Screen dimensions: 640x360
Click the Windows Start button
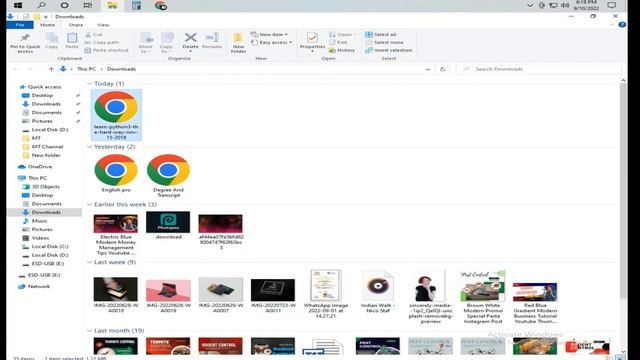(x=18, y=5)
